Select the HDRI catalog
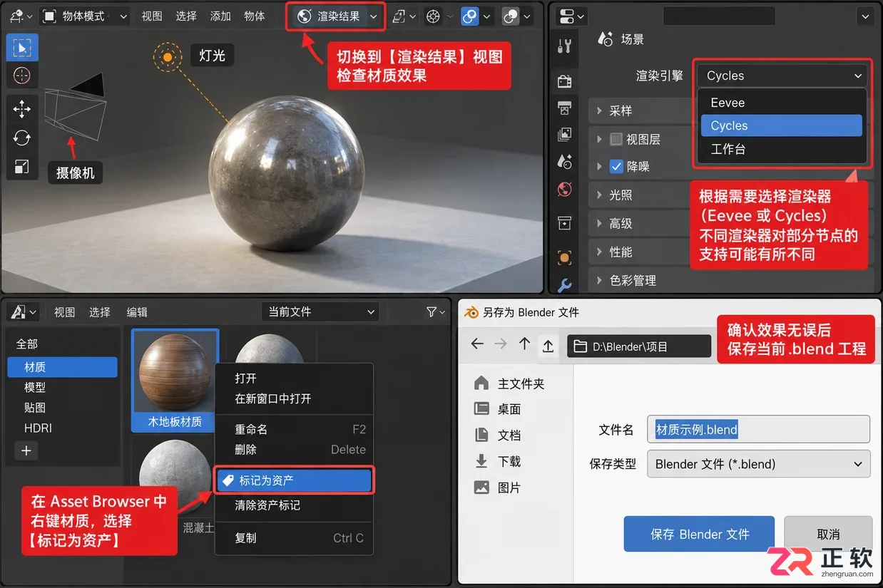Screen dimensions: 883x588 62,428
